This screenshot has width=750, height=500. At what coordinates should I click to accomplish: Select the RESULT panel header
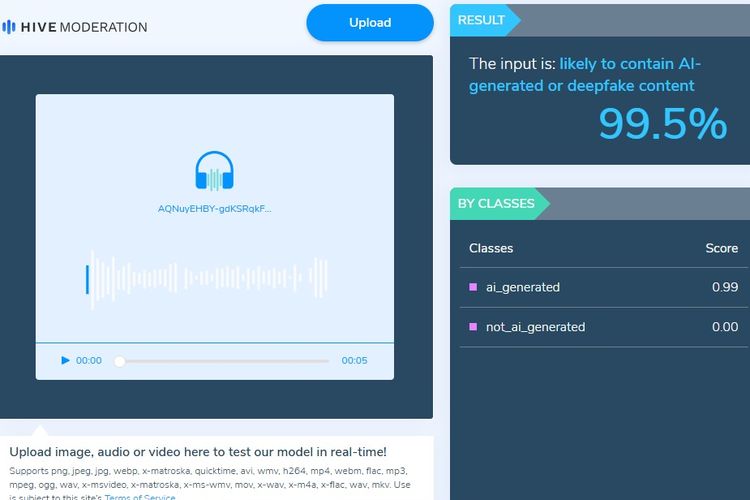[x=483, y=19]
